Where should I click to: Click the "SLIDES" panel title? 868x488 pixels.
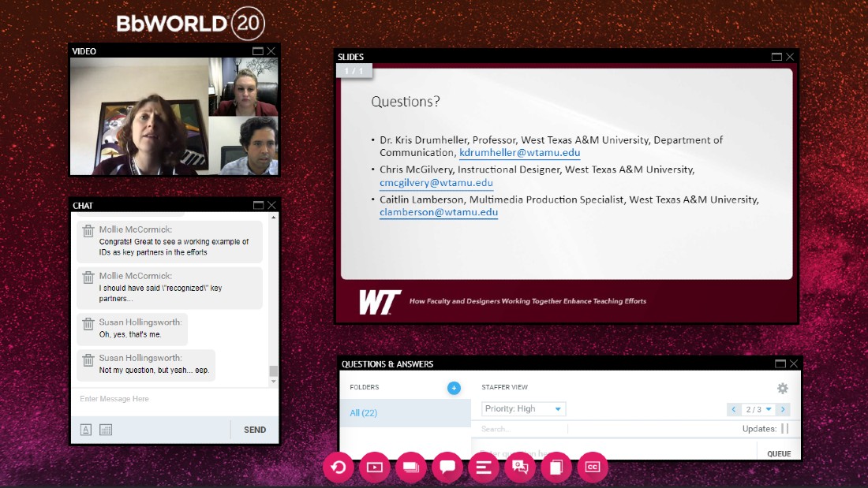(x=351, y=57)
